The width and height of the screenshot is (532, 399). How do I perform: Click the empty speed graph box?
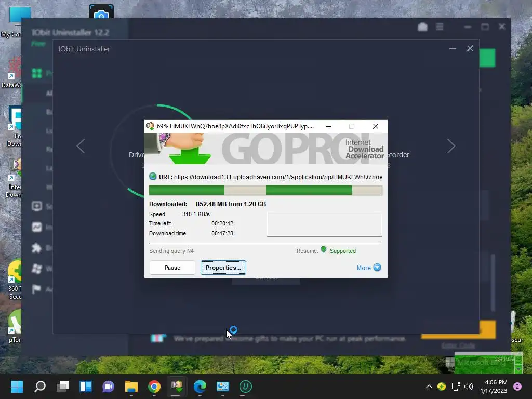[324, 224]
